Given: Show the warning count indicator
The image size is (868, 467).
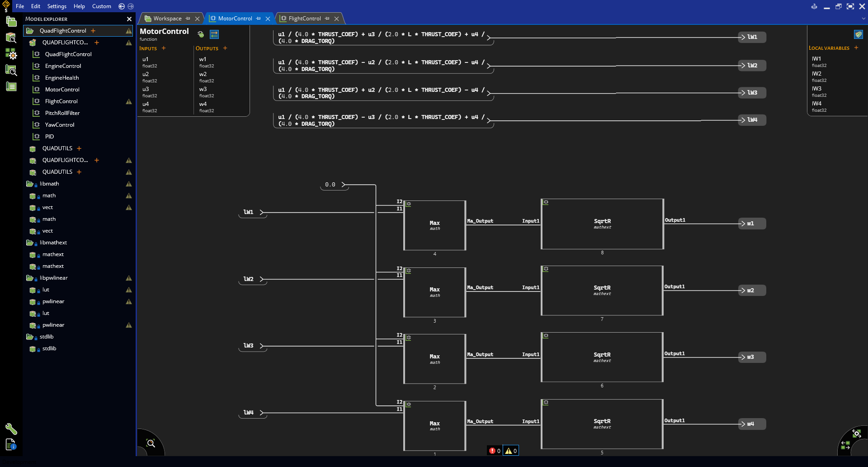Looking at the screenshot, I should [x=511, y=451].
